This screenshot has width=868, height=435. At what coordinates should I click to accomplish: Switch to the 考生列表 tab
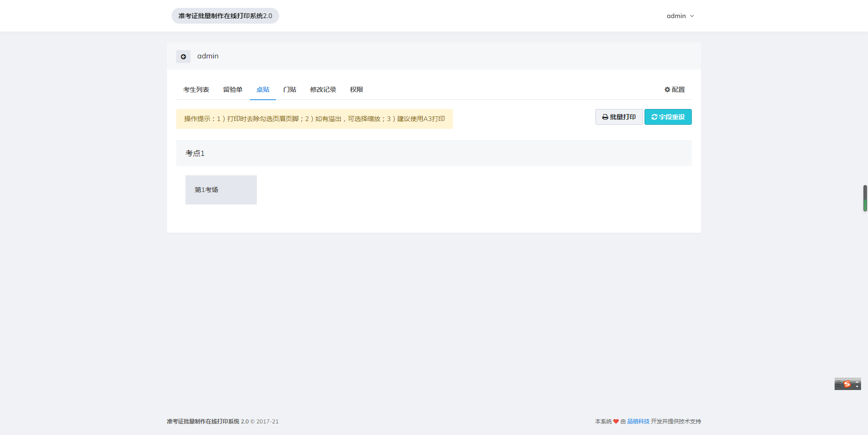point(196,90)
